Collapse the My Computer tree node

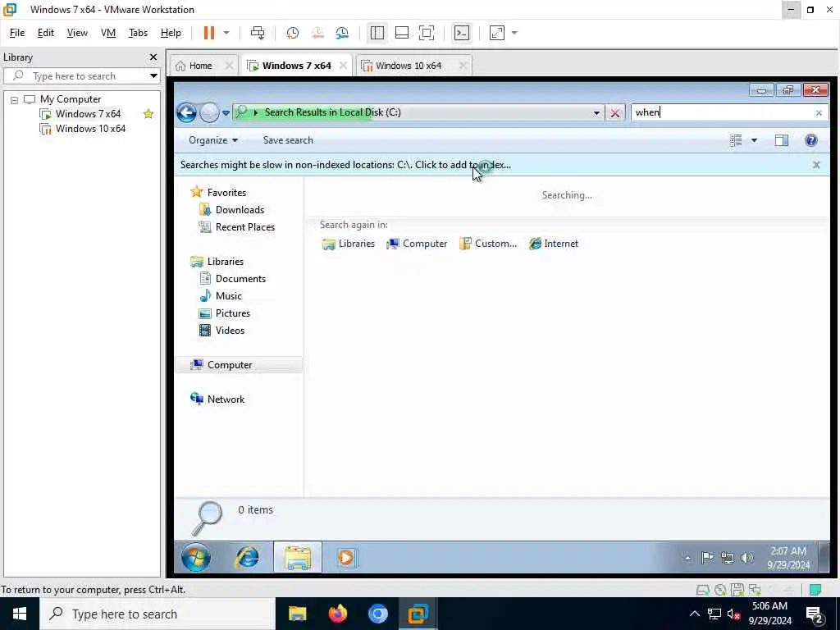[15, 99]
